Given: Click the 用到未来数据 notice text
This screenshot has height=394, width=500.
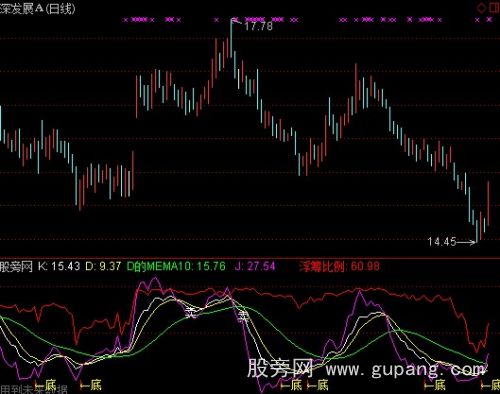Looking at the screenshot, I should point(34,389).
